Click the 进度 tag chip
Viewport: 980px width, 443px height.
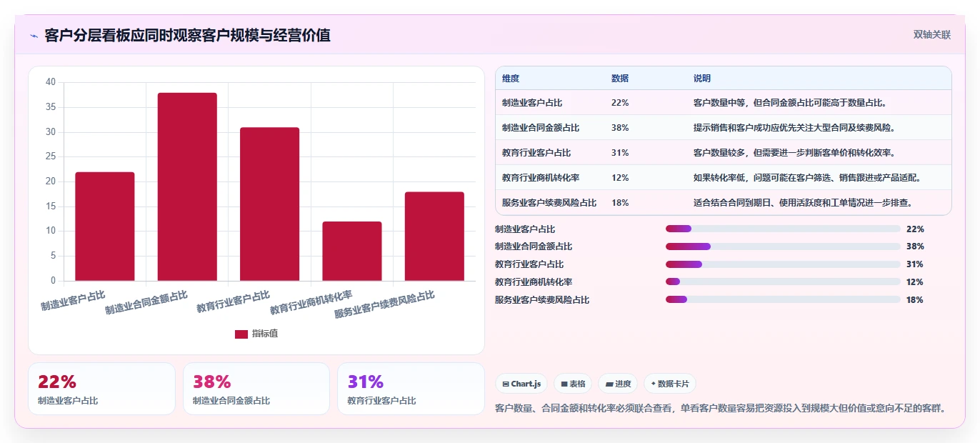tap(618, 384)
